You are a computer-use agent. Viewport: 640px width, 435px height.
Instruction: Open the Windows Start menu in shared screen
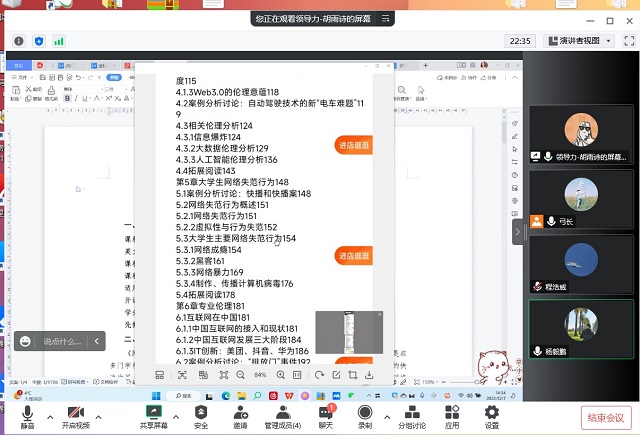[x=156, y=395]
